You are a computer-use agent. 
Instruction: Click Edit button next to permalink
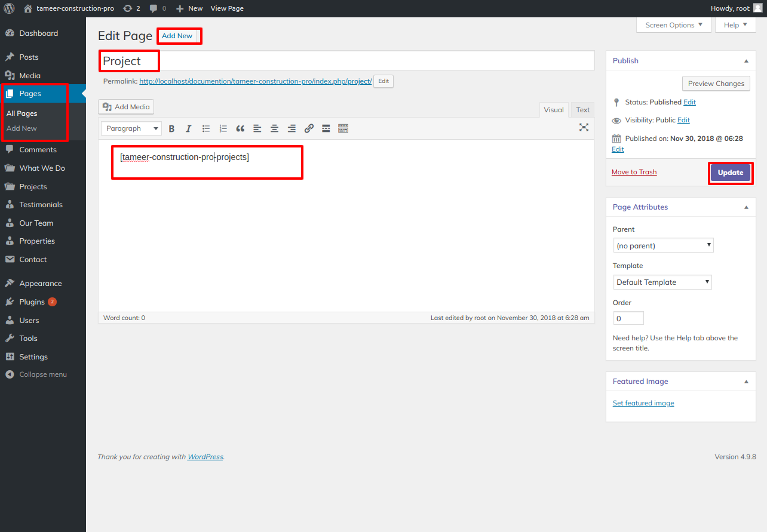click(x=383, y=81)
